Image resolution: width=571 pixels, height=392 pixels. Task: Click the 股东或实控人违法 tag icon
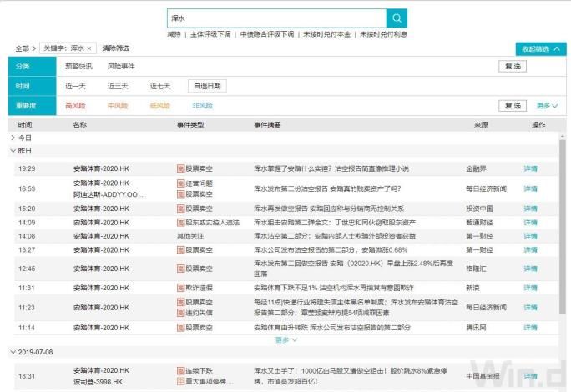(181, 223)
